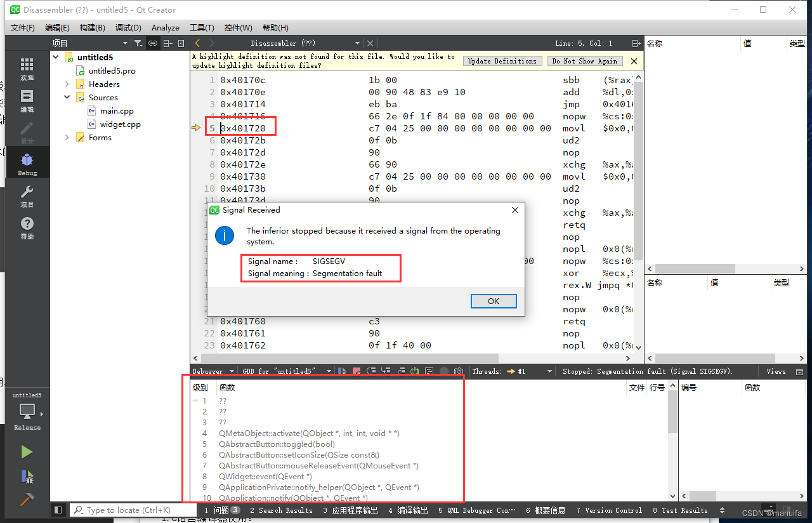812x523 pixels.
Task: Click Step Over debugger icon
Action: [371, 371]
